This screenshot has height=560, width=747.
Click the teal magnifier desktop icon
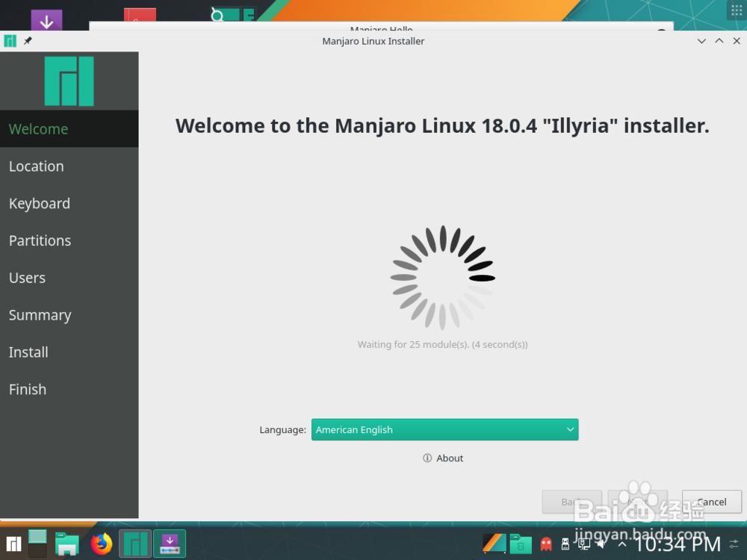(232, 14)
